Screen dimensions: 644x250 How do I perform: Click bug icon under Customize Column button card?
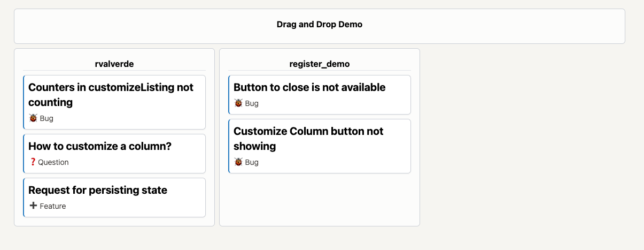click(x=238, y=162)
